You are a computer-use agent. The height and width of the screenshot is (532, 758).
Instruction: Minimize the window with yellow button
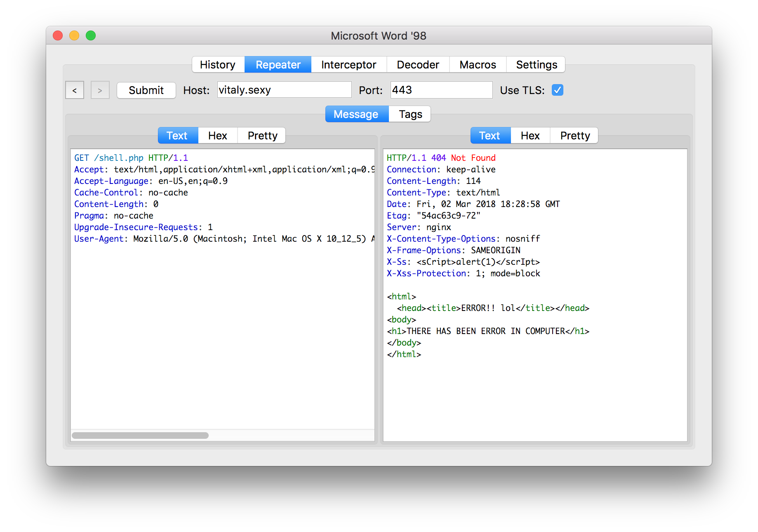click(x=74, y=36)
